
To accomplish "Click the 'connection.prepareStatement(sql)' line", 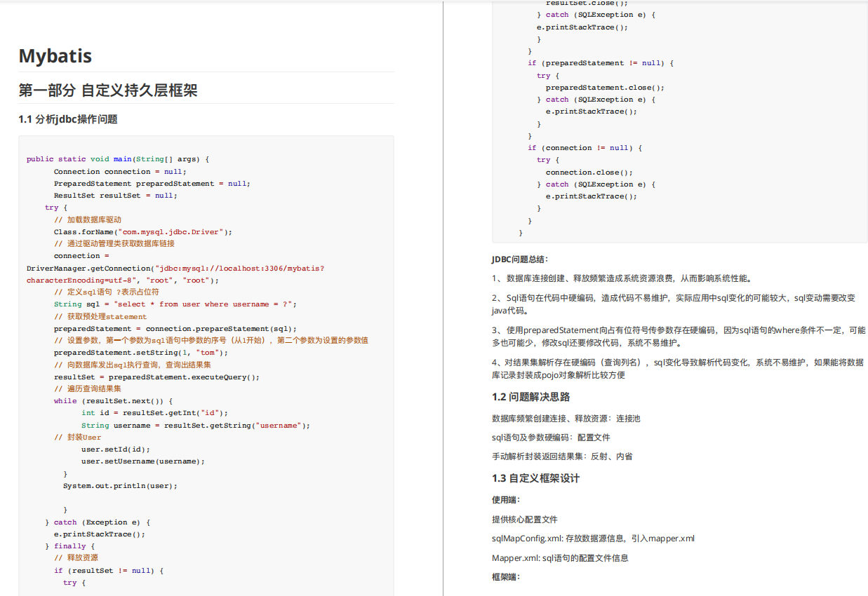I will [x=175, y=329].
